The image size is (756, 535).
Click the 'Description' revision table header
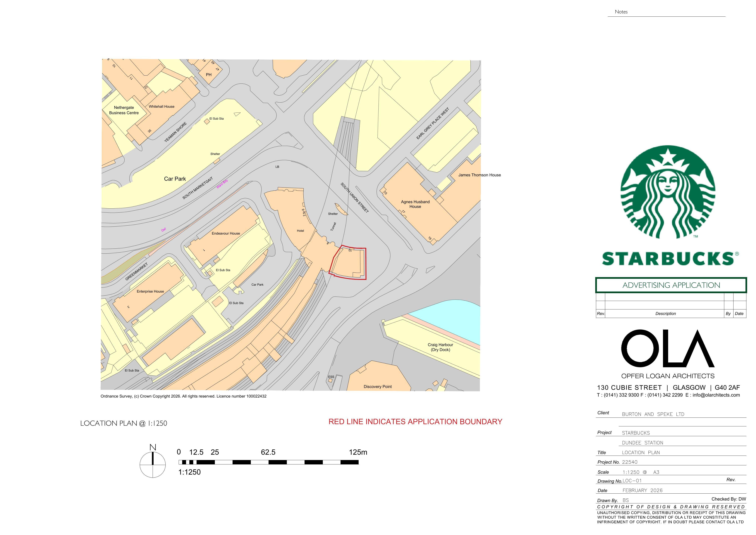(665, 313)
